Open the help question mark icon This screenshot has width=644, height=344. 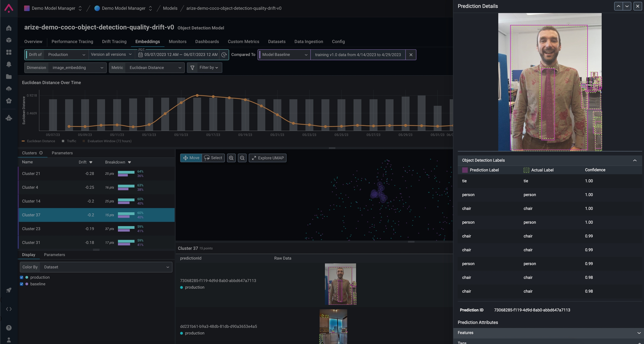(9, 328)
